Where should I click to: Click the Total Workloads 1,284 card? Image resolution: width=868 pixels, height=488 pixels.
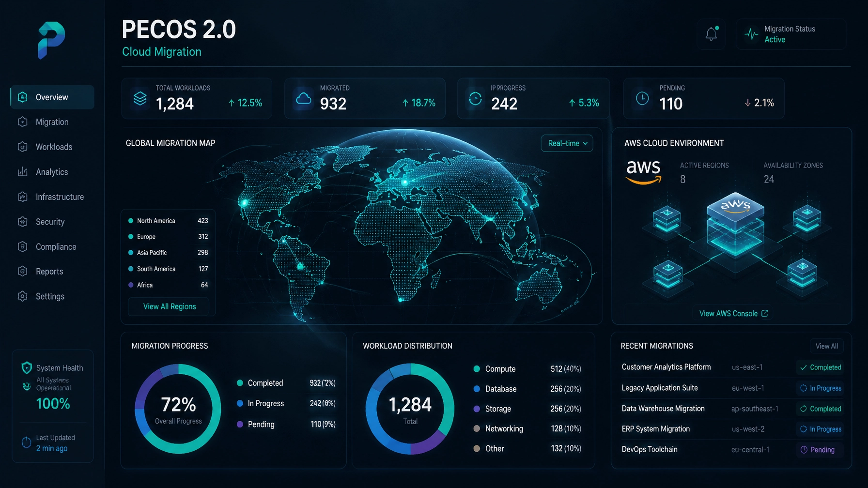coord(197,99)
